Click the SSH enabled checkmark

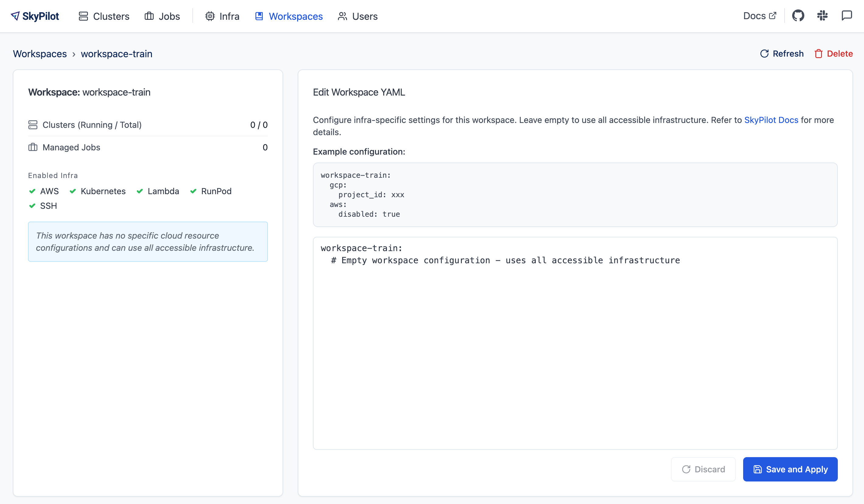pyautogui.click(x=32, y=206)
